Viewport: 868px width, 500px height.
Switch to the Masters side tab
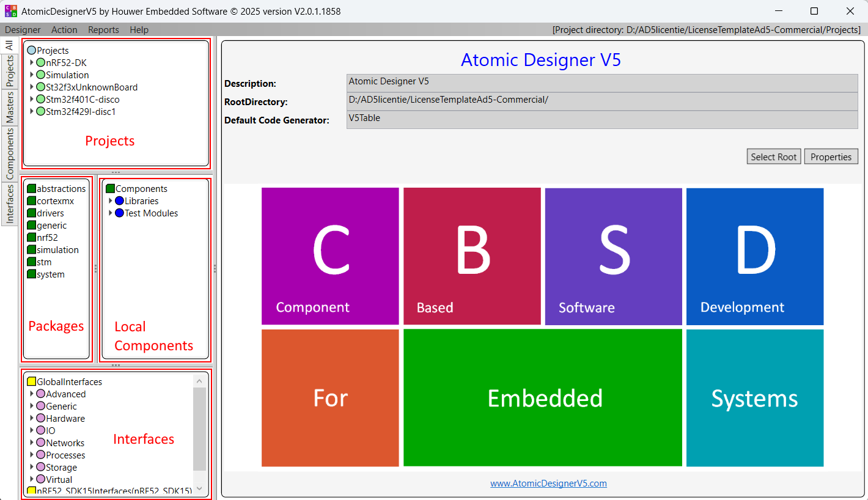(x=10, y=108)
